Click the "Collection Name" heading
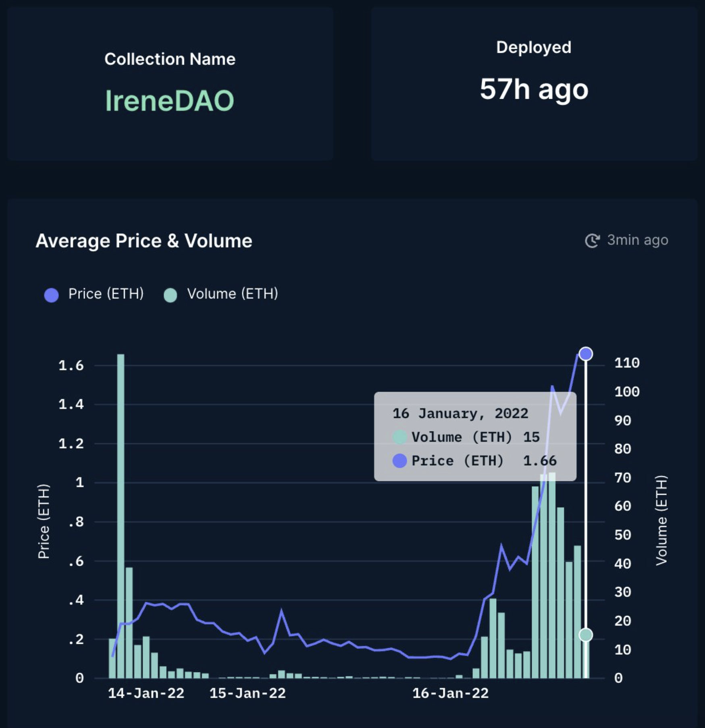 (x=170, y=59)
